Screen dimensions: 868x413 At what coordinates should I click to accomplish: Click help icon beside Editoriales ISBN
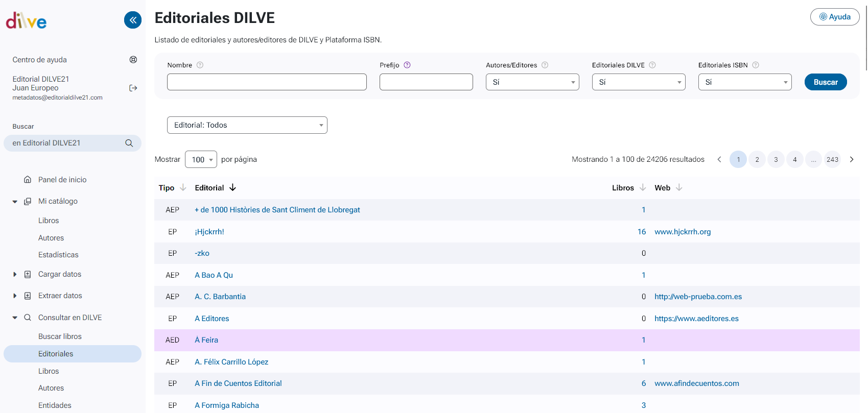point(756,65)
